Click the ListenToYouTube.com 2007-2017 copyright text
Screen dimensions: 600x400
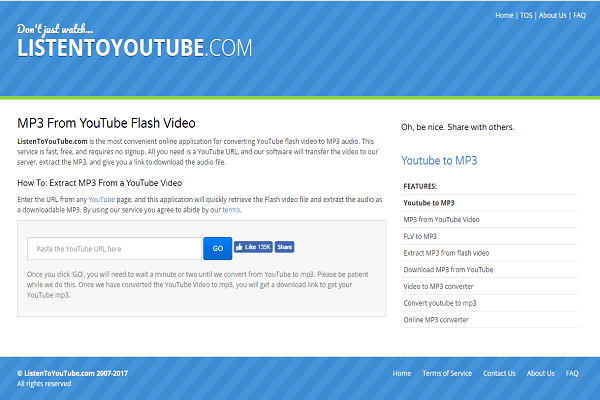pos(72,373)
